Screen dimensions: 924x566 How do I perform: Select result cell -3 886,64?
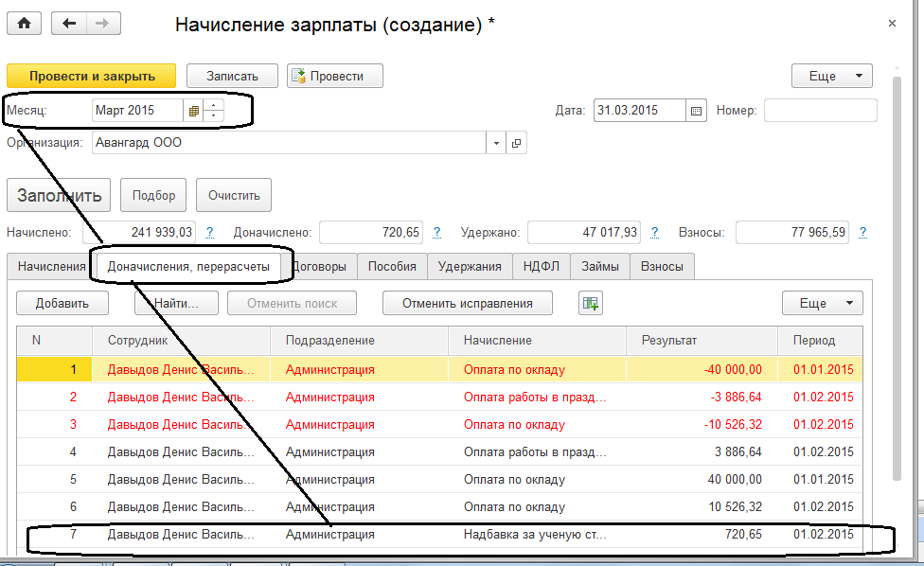(702, 397)
